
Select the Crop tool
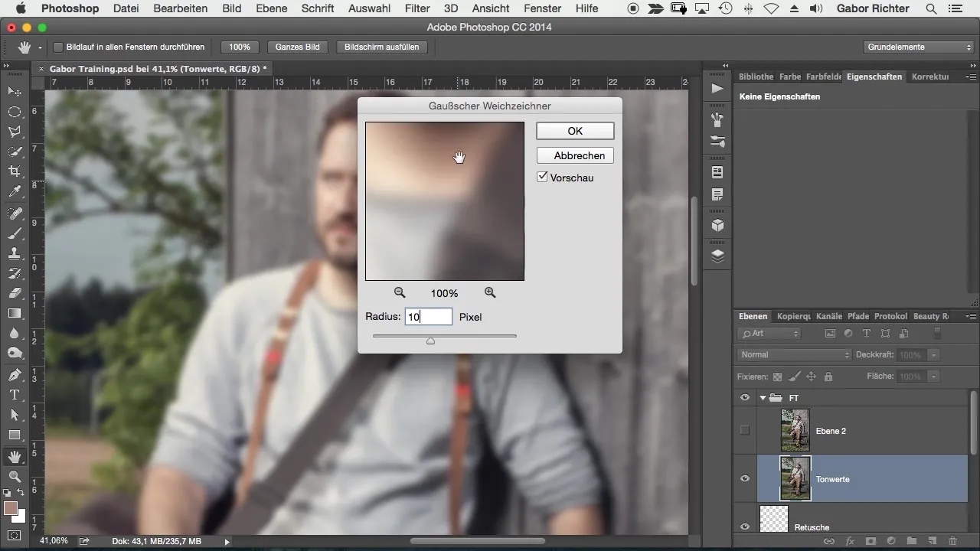click(14, 171)
